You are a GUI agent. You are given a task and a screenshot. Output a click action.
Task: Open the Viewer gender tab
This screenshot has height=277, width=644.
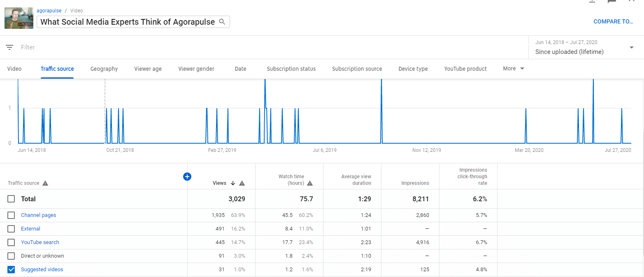(196, 69)
